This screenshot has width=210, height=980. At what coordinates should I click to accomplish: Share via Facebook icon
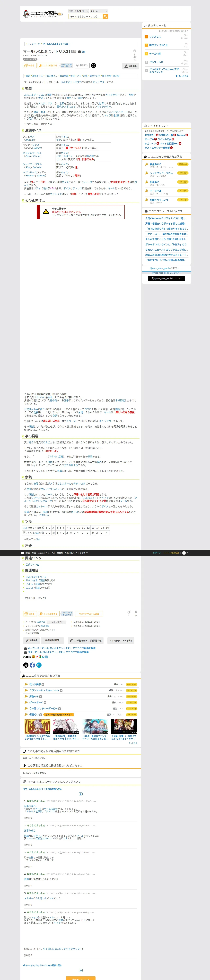[x=32, y=665]
